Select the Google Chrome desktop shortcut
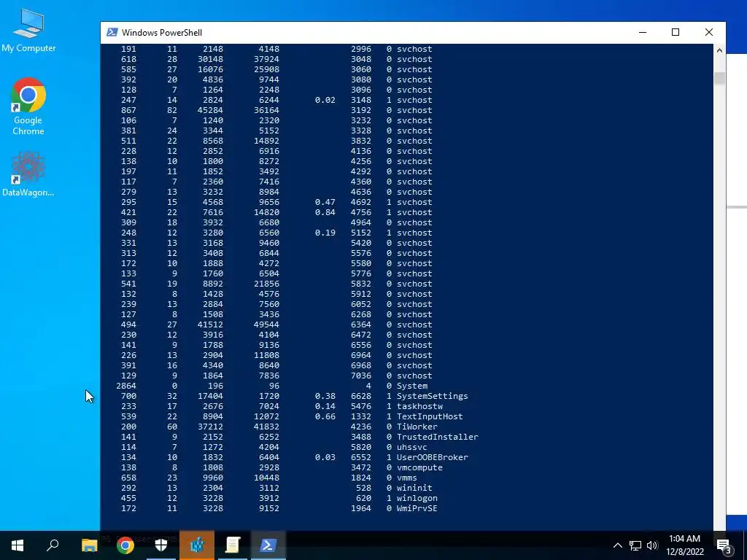 coord(28,106)
